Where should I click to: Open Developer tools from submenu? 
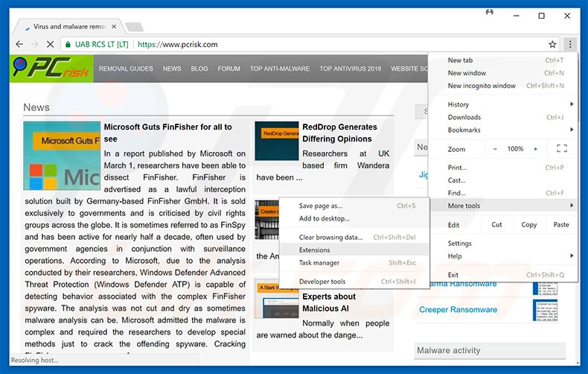[354, 282]
